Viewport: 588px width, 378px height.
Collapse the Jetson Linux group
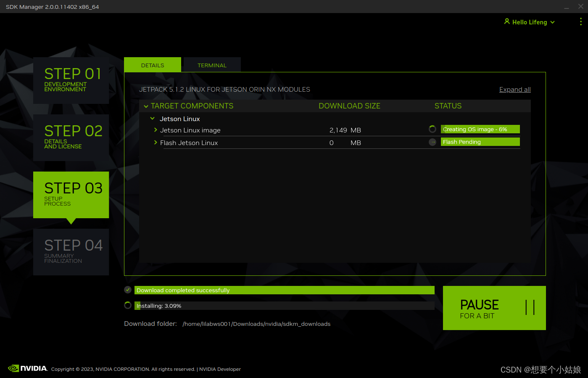pyautogui.click(x=153, y=119)
